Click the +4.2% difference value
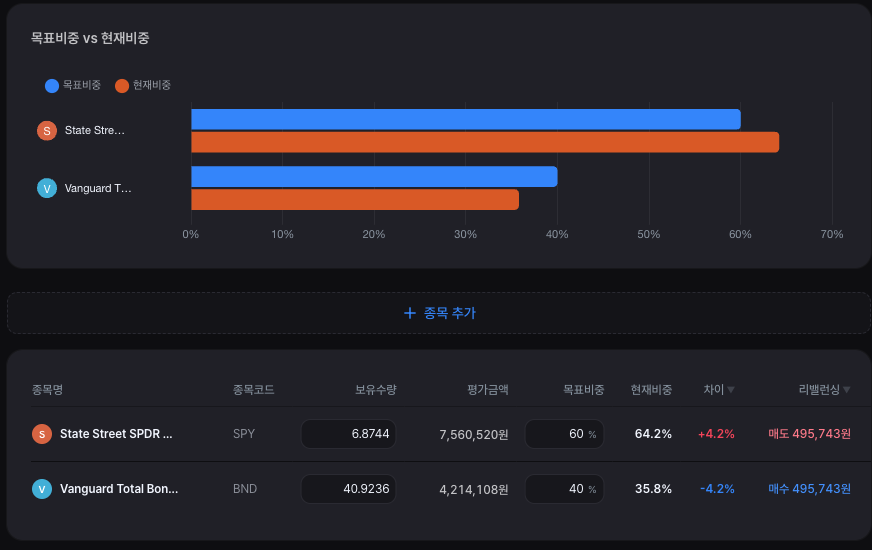 coord(716,434)
